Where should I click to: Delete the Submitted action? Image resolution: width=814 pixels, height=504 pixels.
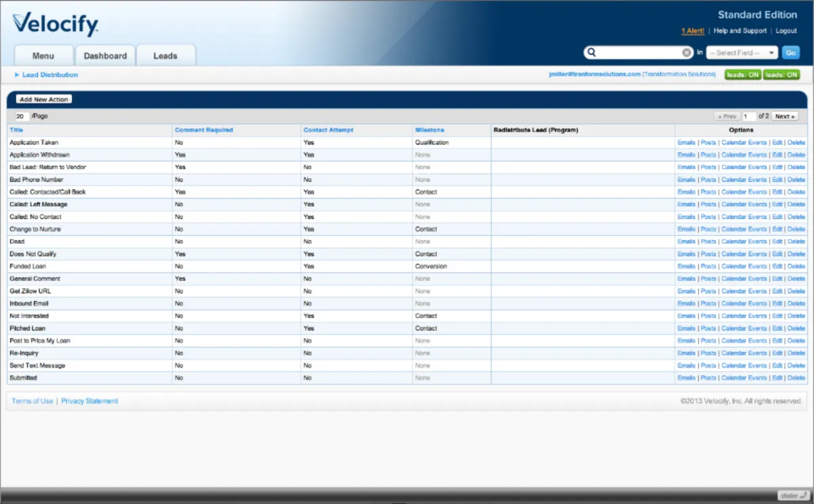coord(796,378)
